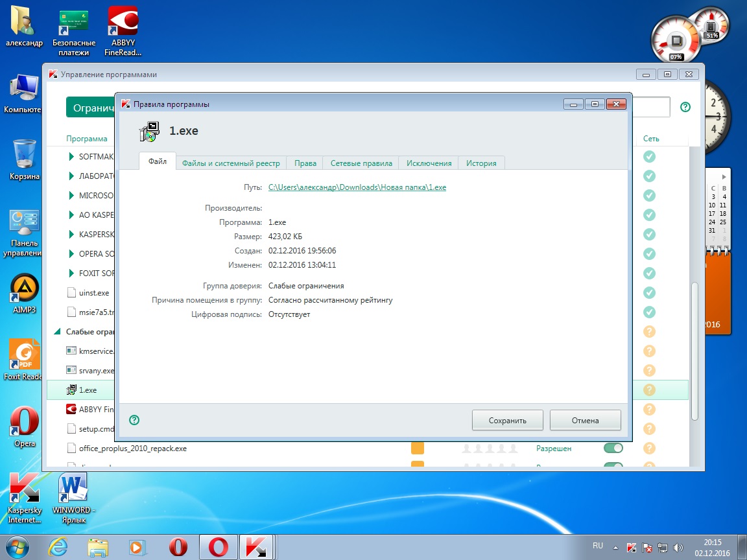The width and height of the screenshot is (747, 560).
Task: Toggle the switch for office_proplus_2010_repack.exe
Action: (x=613, y=448)
